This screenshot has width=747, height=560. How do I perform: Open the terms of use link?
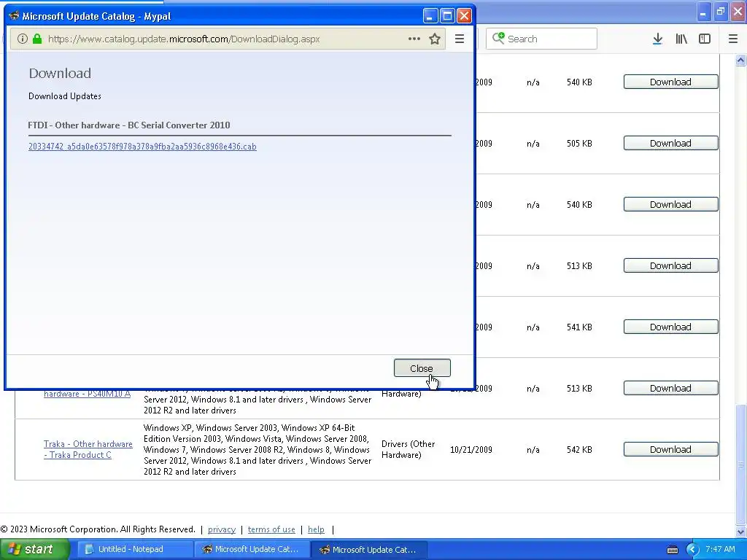coord(271,529)
